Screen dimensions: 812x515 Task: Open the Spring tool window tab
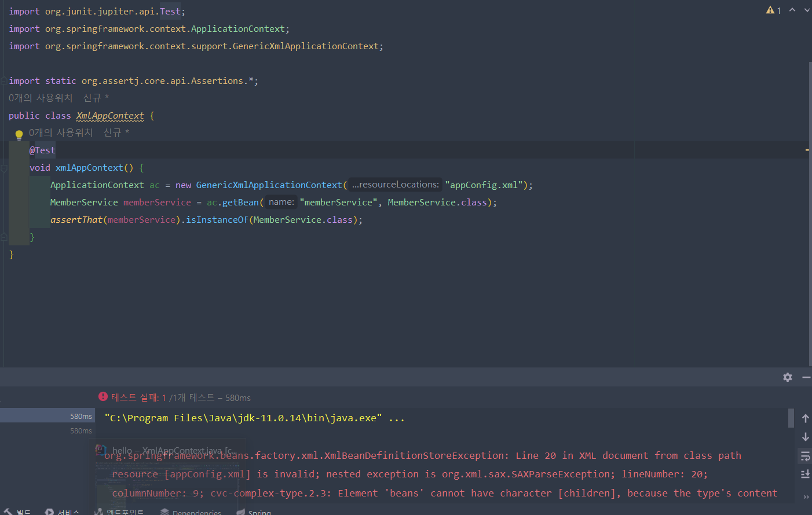[x=254, y=512]
